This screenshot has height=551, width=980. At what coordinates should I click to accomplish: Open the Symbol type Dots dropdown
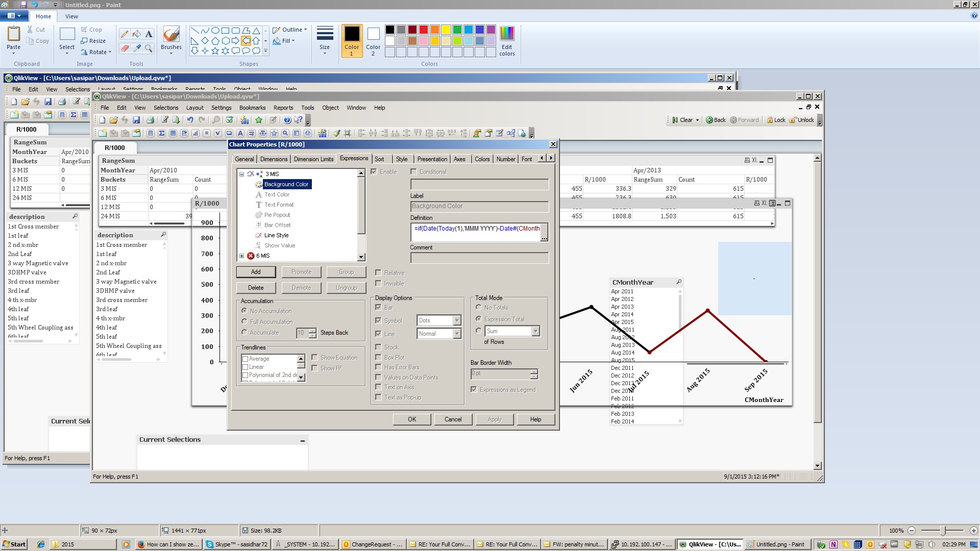[457, 320]
